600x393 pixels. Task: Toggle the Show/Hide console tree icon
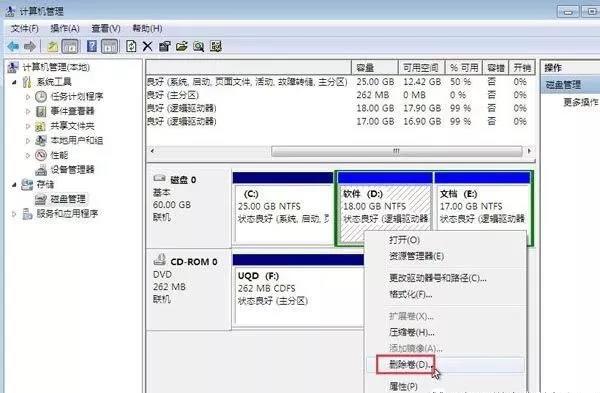point(70,47)
